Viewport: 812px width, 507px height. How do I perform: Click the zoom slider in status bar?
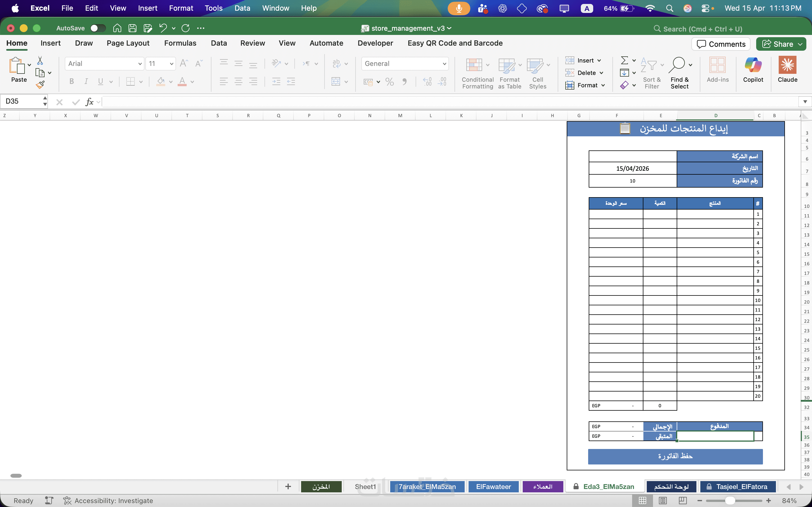[x=730, y=500]
